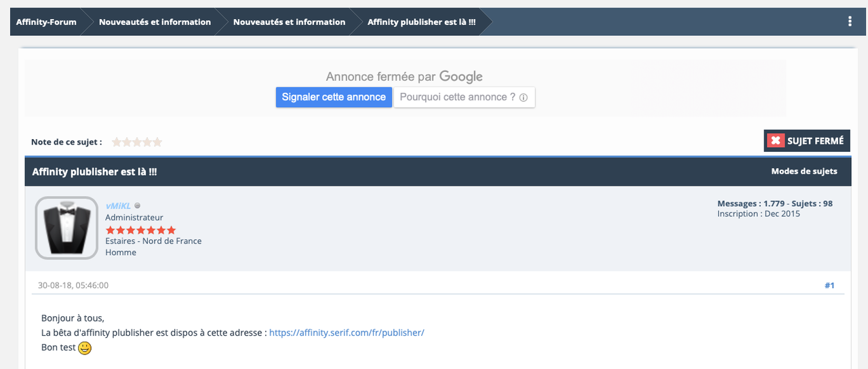Click the Affinity plublisher est là breadcrumb
This screenshot has height=369, width=868.
[422, 22]
